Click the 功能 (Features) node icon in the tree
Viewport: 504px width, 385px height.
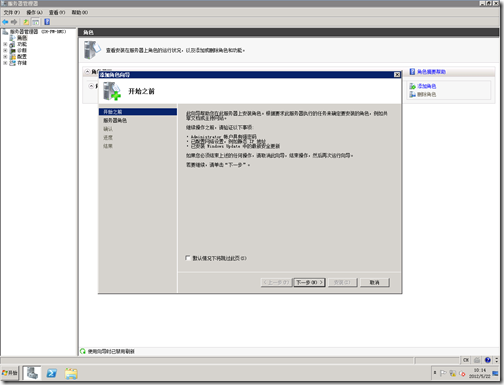click(13, 44)
